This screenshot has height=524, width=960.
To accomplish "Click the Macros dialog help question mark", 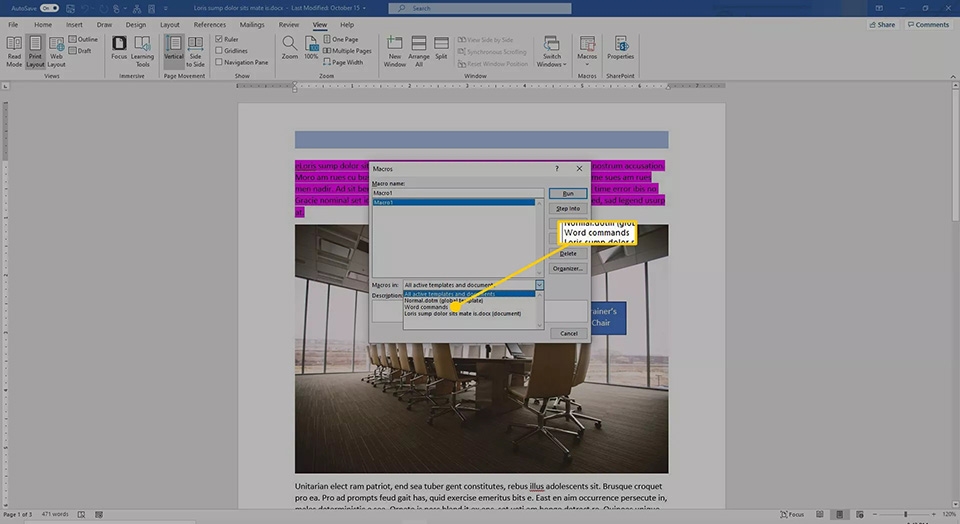I will pyautogui.click(x=557, y=168).
